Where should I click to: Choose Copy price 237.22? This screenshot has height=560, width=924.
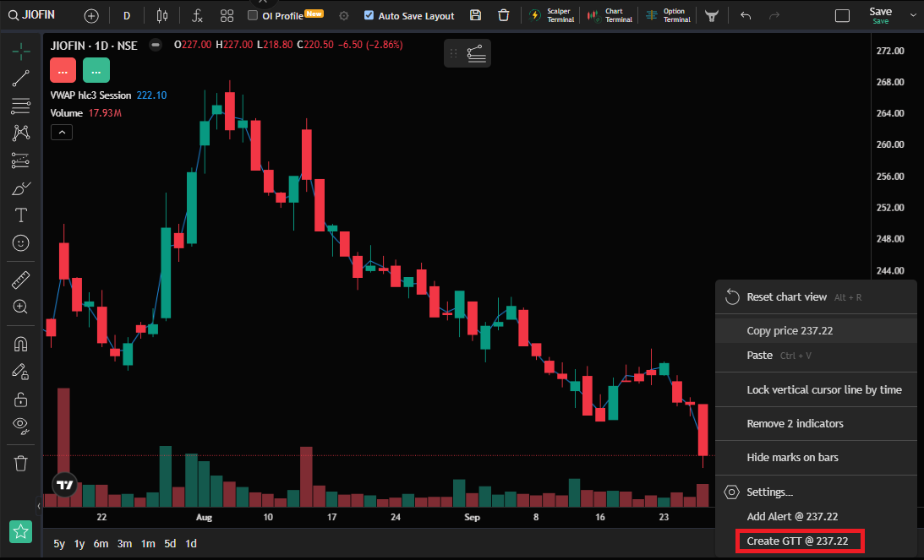coord(816,331)
